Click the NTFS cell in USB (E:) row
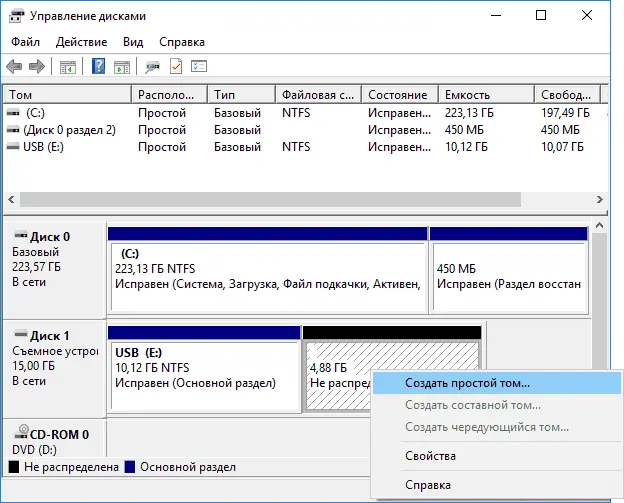 pos(296,147)
